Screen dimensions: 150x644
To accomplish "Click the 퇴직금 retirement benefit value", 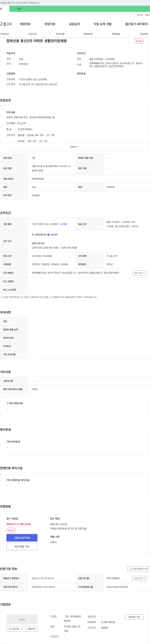I will click(x=110, y=264).
